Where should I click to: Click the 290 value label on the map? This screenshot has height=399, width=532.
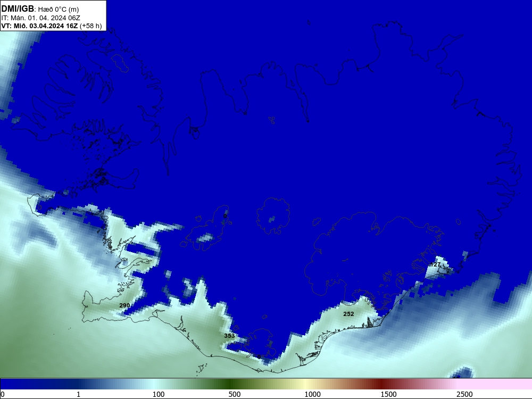click(x=124, y=305)
